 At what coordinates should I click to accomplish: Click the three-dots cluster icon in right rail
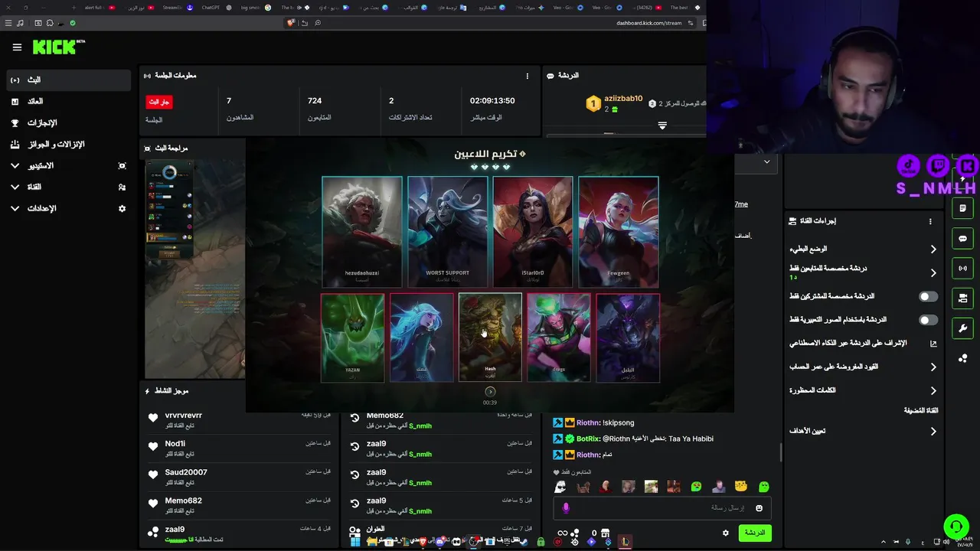[x=962, y=358]
